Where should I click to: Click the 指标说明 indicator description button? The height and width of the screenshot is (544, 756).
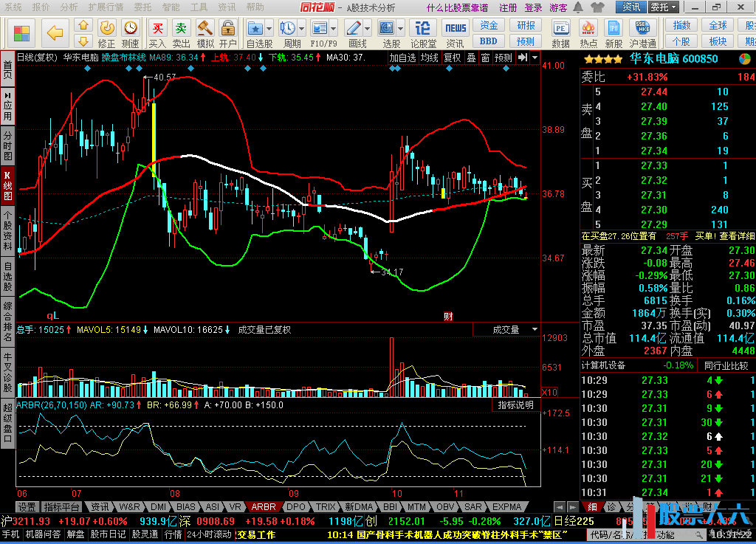coord(515,405)
